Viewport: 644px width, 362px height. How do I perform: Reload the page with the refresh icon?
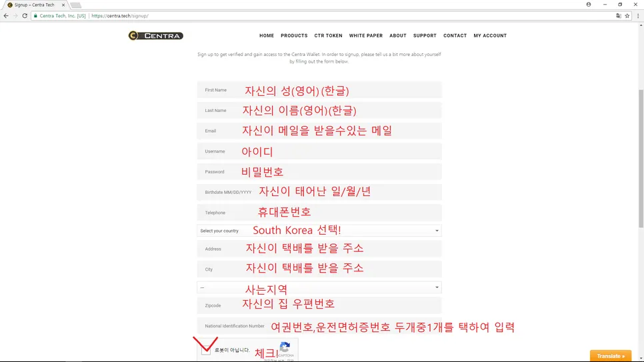click(x=25, y=15)
